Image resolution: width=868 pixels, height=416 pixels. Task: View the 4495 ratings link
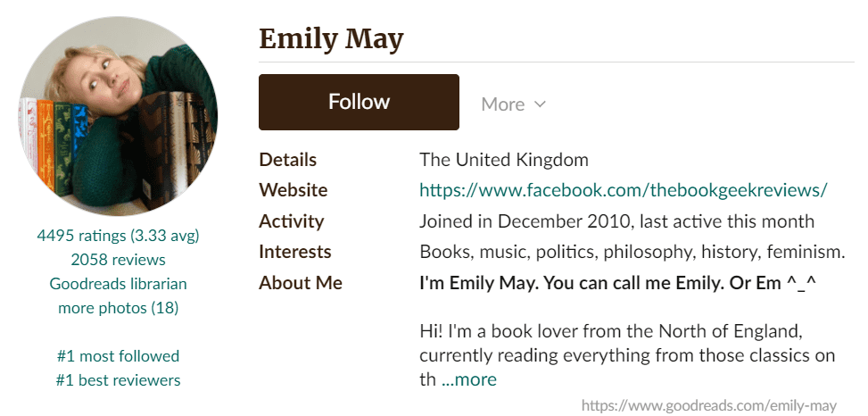coord(118,236)
